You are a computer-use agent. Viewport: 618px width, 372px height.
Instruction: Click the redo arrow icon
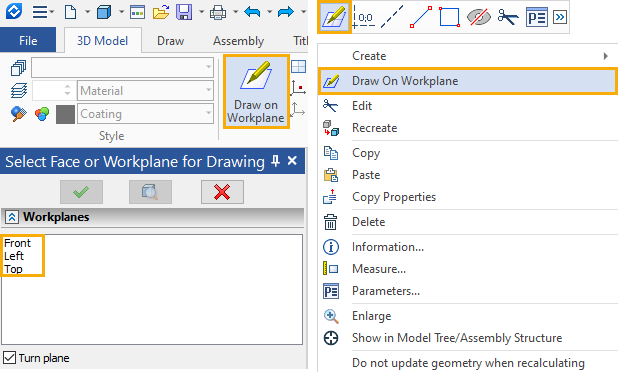pos(286,12)
